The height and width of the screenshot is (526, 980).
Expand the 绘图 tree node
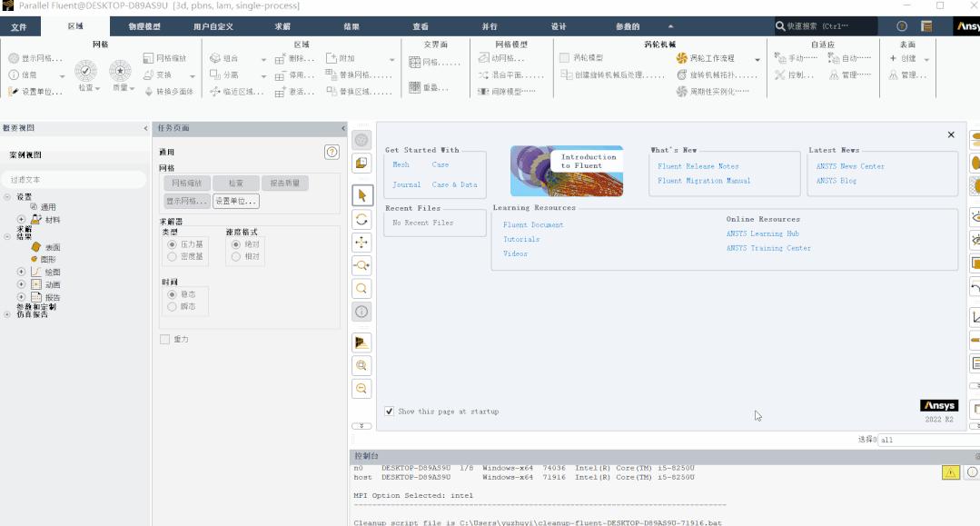[21, 272]
